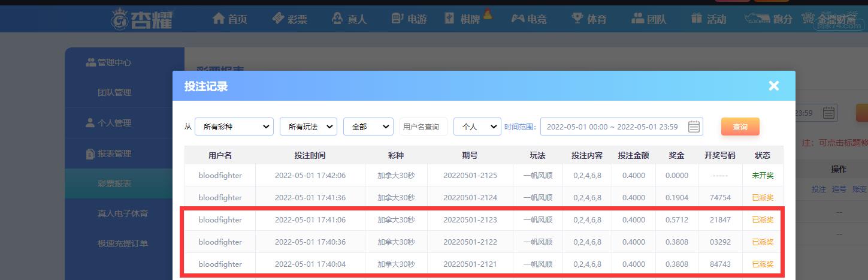The height and width of the screenshot is (280, 868).
Task: Click bet time 2022-05-01 17:42:06
Action: pos(310,176)
